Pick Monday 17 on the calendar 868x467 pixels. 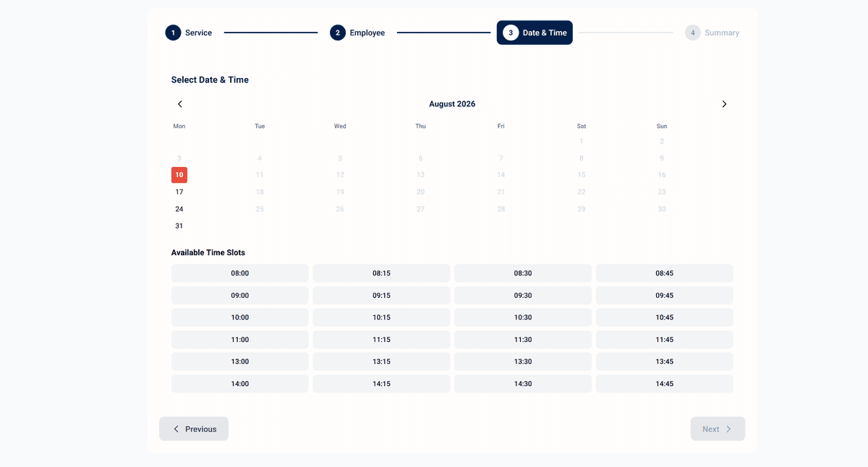(x=179, y=192)
